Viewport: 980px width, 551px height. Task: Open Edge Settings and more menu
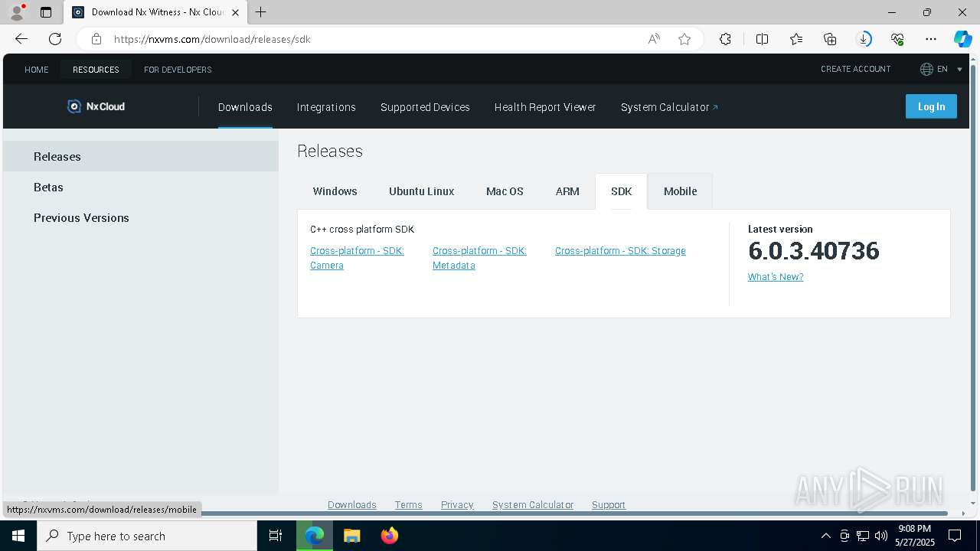point(931,39)
